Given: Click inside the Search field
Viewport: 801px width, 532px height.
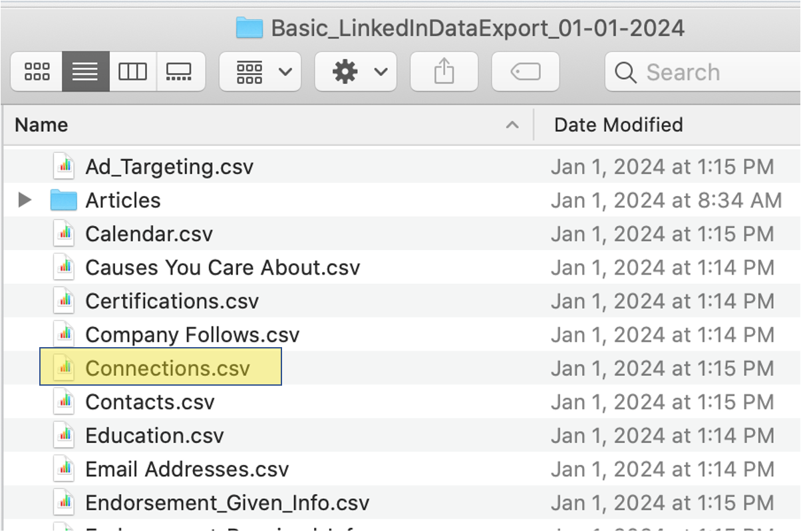Looking at the screenshot, I should click(699, 72).
